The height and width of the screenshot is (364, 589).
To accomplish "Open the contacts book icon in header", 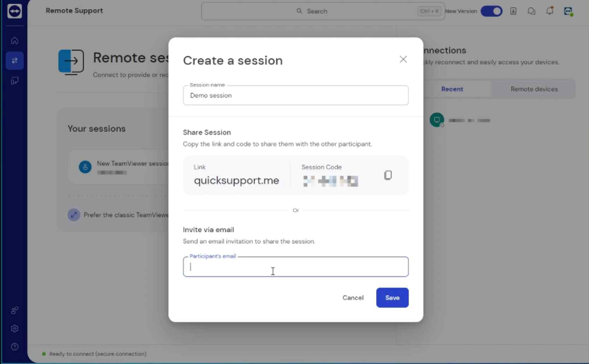I will click(x=513, y=11).
